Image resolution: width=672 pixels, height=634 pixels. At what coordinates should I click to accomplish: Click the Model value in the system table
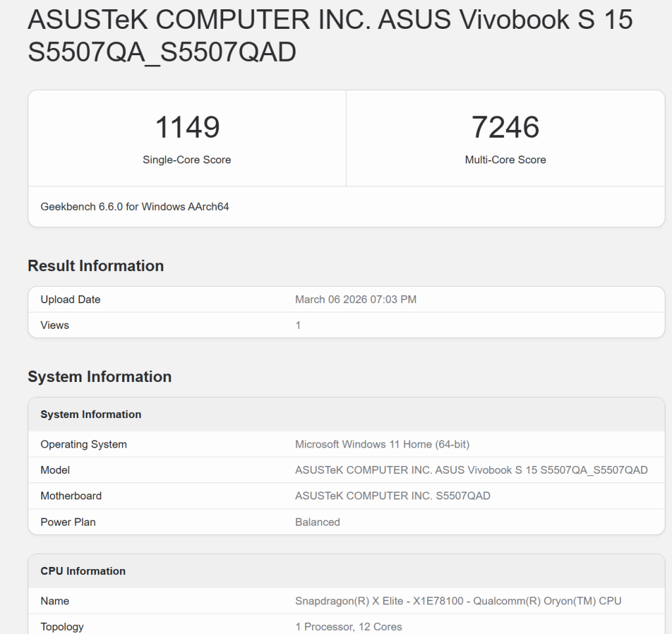471,470
